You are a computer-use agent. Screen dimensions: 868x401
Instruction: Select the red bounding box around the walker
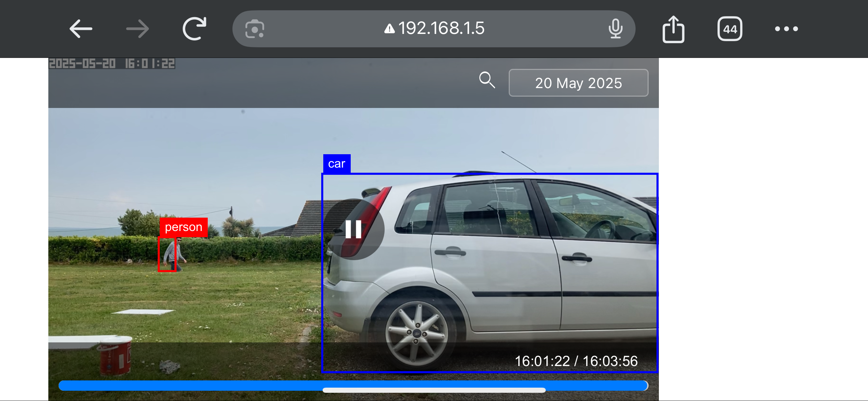[167, 254]
